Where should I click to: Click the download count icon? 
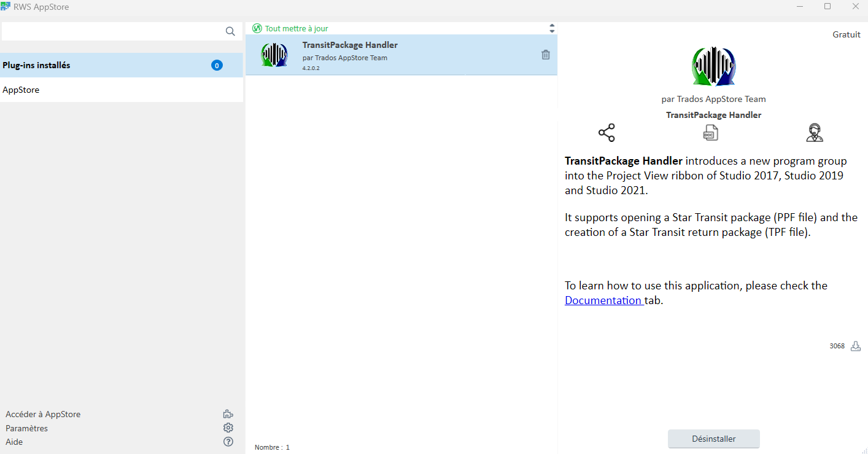[856, 346]
